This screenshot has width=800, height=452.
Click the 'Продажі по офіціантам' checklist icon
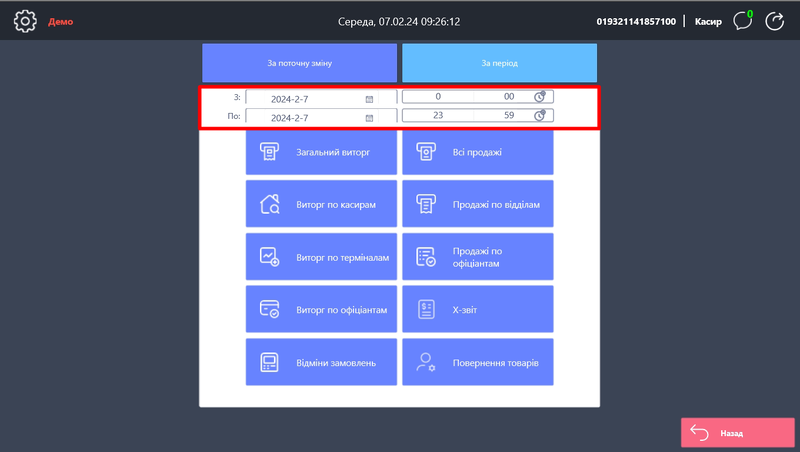[x=426, y=257]
